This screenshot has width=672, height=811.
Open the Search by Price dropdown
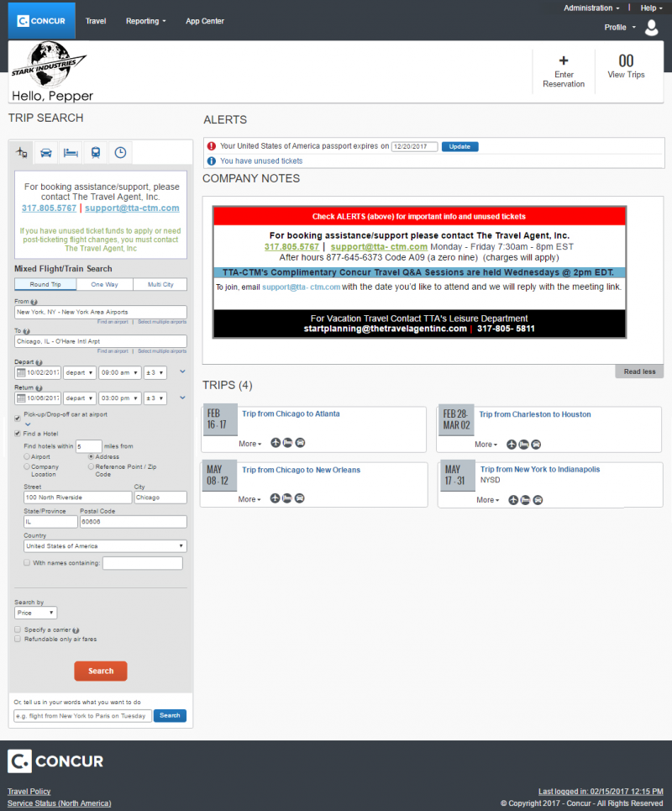35,613
